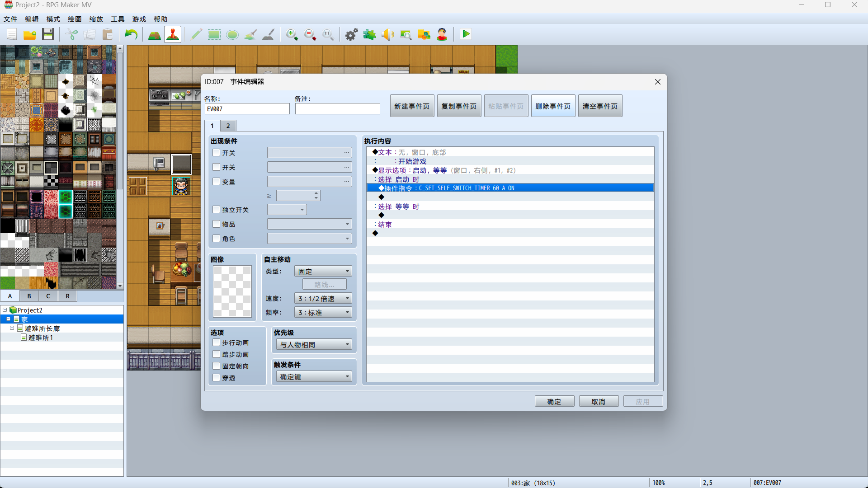Select the Ellipse drawing tool
This screenshot has height=488, width=868.
click(x=232, y=34)
